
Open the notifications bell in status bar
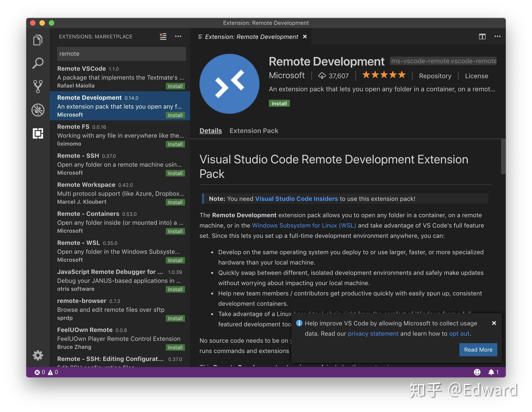click(491, 372)
